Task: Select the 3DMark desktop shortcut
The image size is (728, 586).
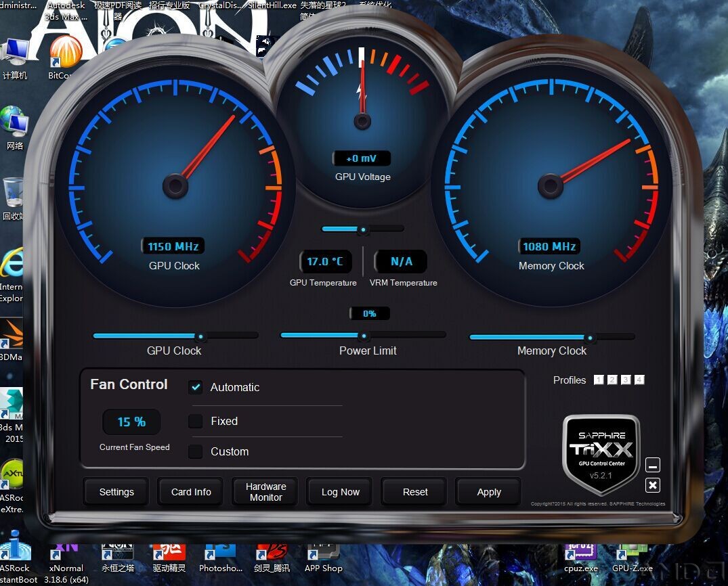Action: click(x=12, y=340)
